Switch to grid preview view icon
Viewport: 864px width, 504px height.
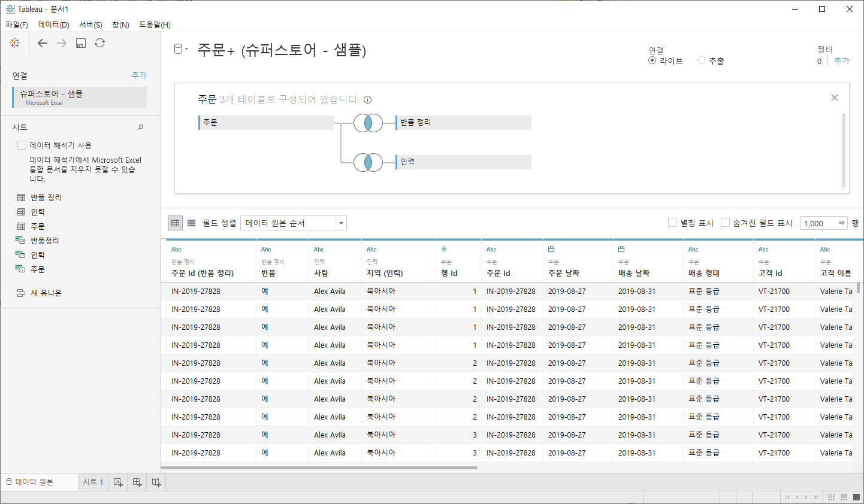coord(175,223)
